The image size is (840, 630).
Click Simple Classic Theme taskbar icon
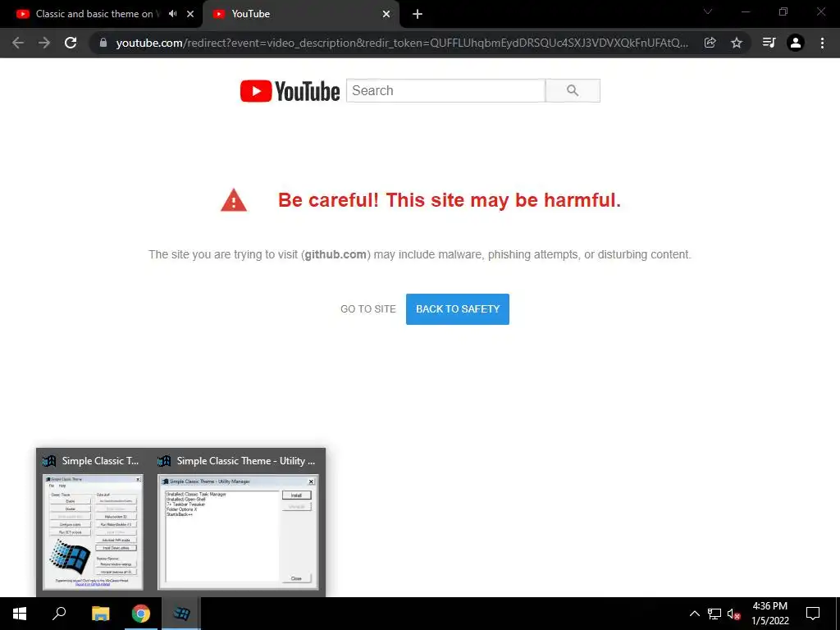pos(181,614)
